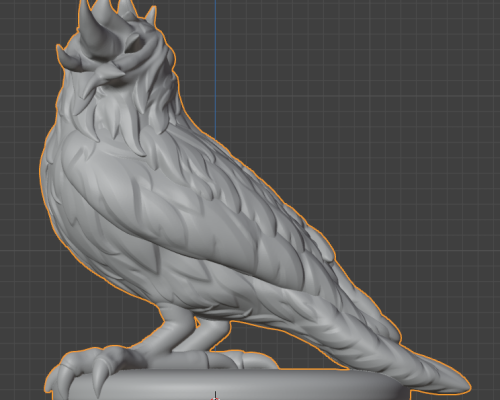Screen dimensions: 500x400
Task: Click the bird model's eye socket
Action: [136, 47]
